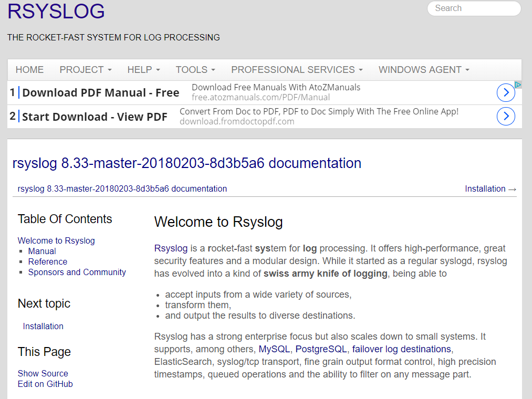Click the AdChoices icon on the ad banner

518,85
